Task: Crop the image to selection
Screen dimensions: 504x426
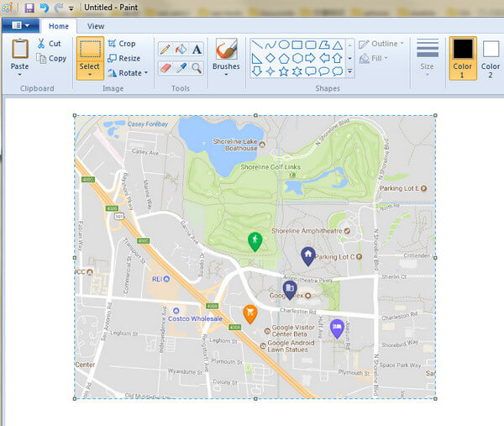Action: 122,44
